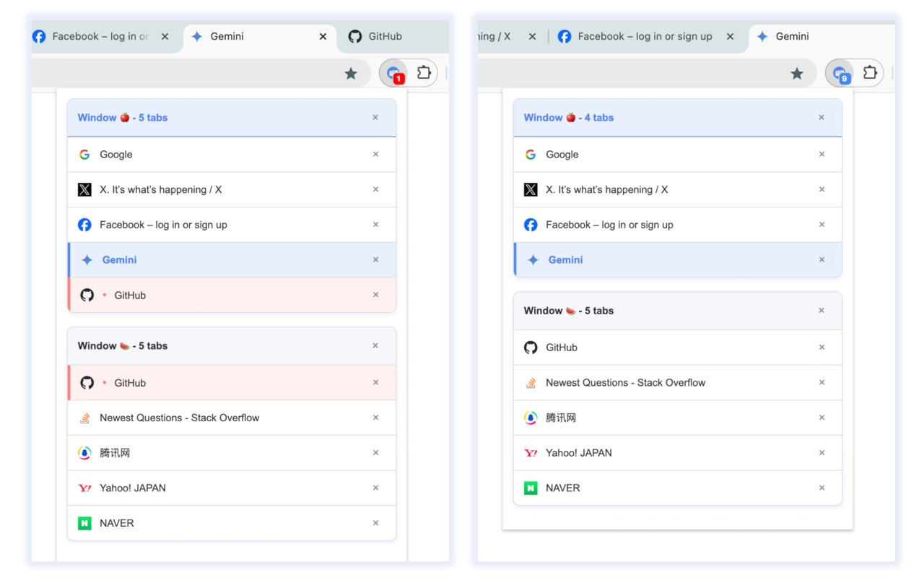Select the apple window 5 tabs header
The width and height of the screenshot is (924, 578).
point(232,118)
